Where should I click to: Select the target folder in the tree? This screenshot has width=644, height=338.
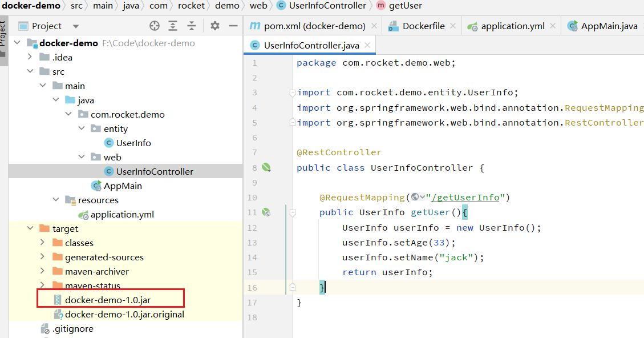65,228
